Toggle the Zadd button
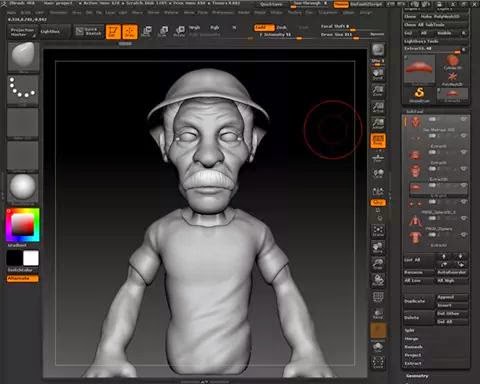Image resolution: width=480 pixels, height=384 pixels. point(264,27)
